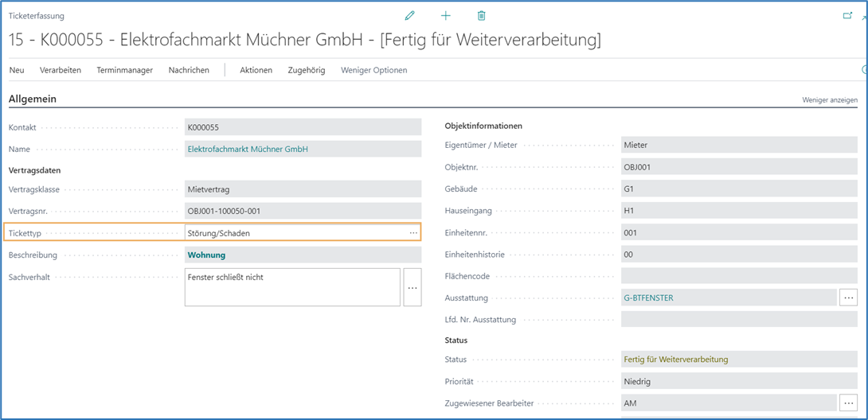Click ellipsis button beside Sachverhalt field
Screen dimensions: 868x420
point(412,287)
